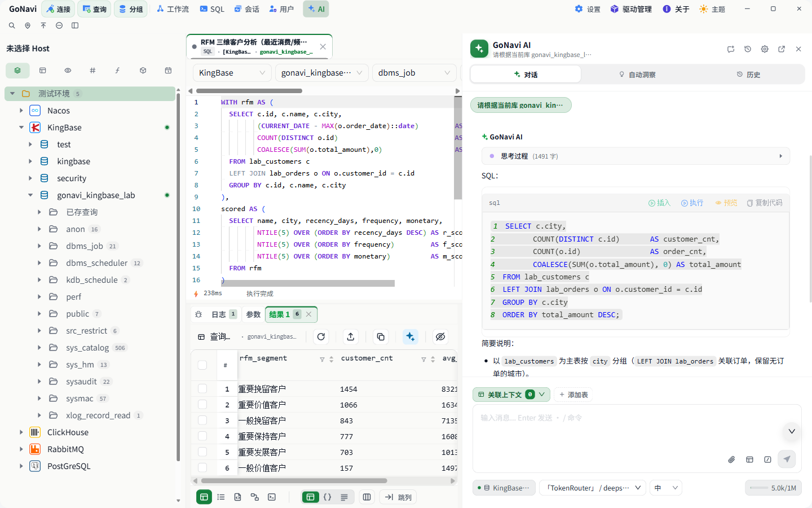This screenshot has width=812, height=508.
Task: Open the KingBase connection dropdown
Action: 231,73
